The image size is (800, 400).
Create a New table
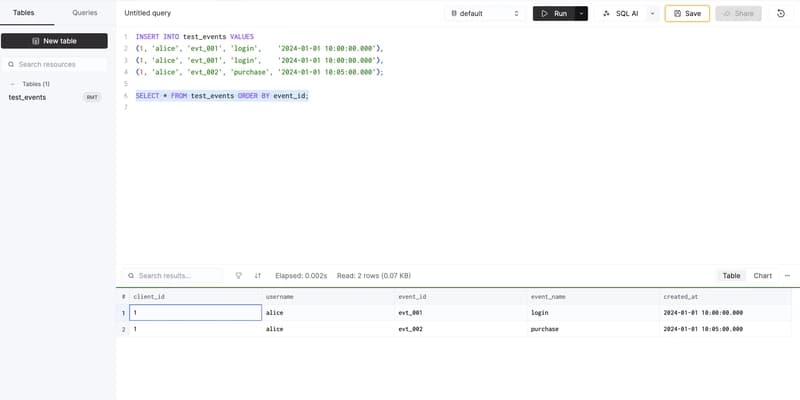54,41
